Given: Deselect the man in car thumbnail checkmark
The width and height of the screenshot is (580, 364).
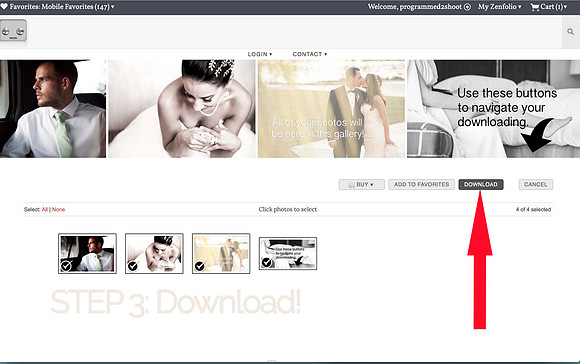Looking at the screenshot, I should [66, 266].
